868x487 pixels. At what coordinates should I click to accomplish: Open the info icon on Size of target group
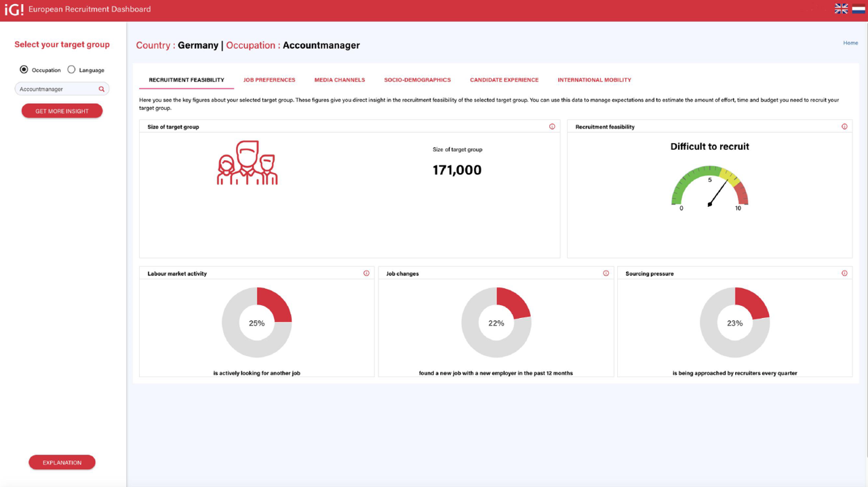(551, 126)
